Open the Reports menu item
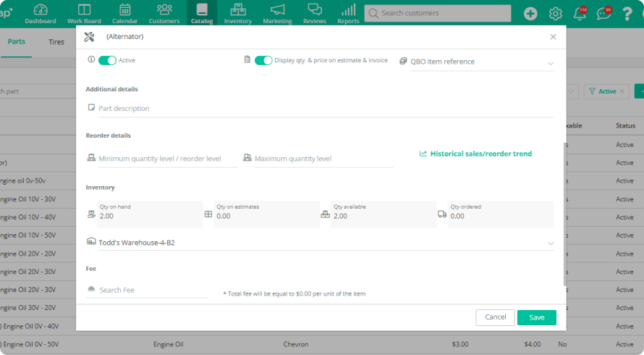 (348, 13)
